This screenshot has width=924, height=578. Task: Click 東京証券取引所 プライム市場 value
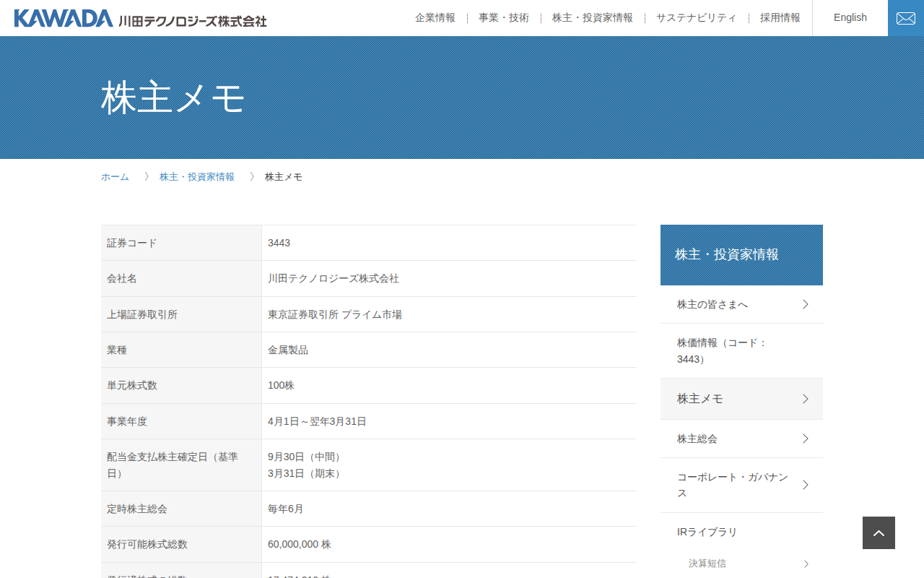click(335, 314)
